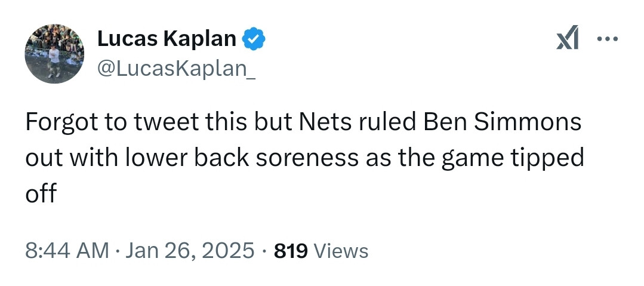Click the 819 view count number
Screen dimensions: 644x286
(x=291, y=250)
